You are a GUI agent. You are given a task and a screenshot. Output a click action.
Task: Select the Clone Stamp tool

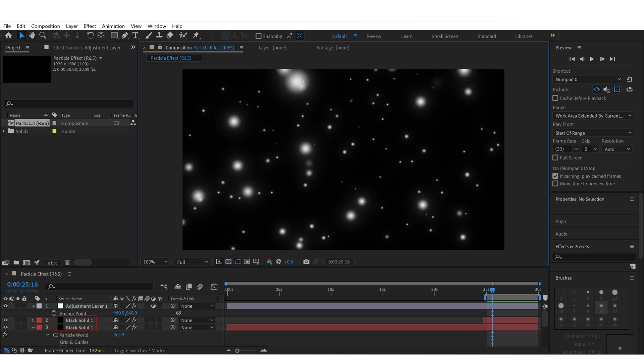159,35
